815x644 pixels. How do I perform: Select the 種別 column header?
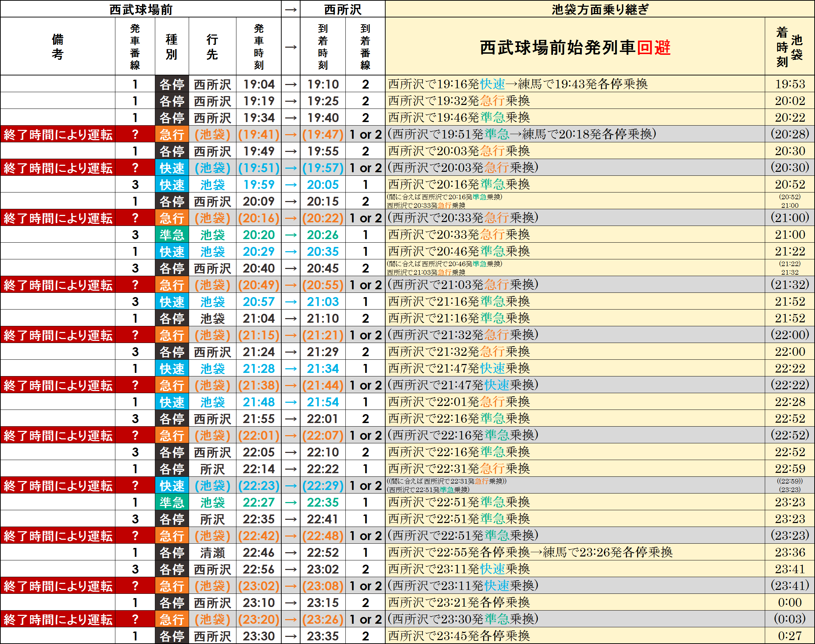(172, 46)
